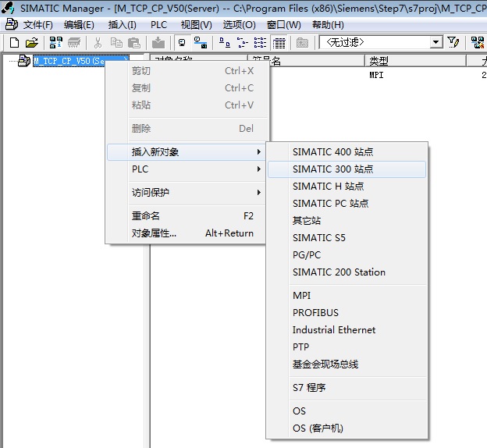Open the PLC menu in the menu bar

coord(158,24)
